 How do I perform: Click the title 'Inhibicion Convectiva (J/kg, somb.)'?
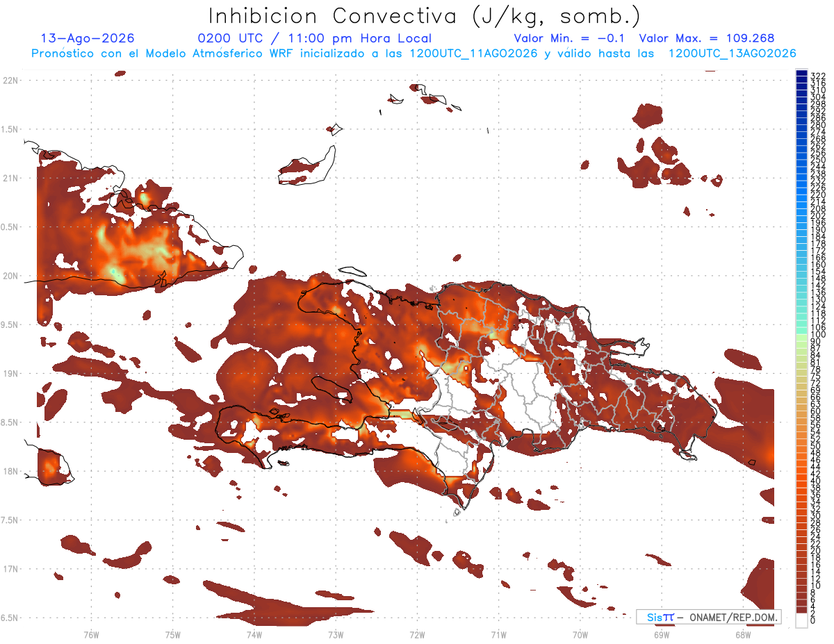click(424, 16)
